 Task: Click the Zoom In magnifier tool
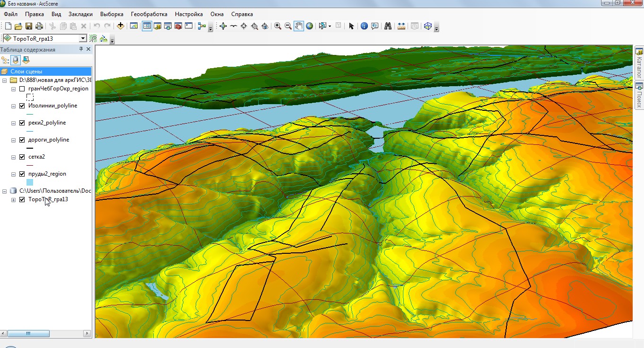pyautogui.click(x=278, y=26)
